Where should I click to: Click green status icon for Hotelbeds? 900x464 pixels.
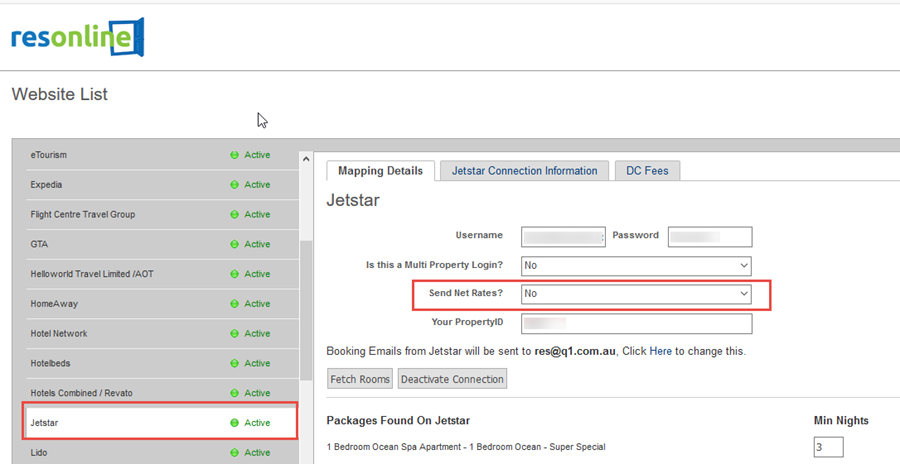click(234, 364)
